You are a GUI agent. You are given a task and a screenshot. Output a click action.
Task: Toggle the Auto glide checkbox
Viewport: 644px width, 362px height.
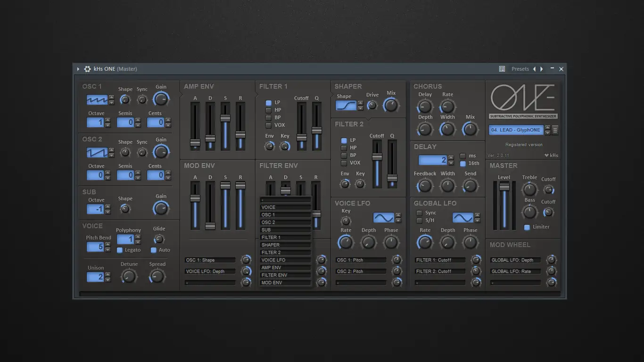coord(154,250)
